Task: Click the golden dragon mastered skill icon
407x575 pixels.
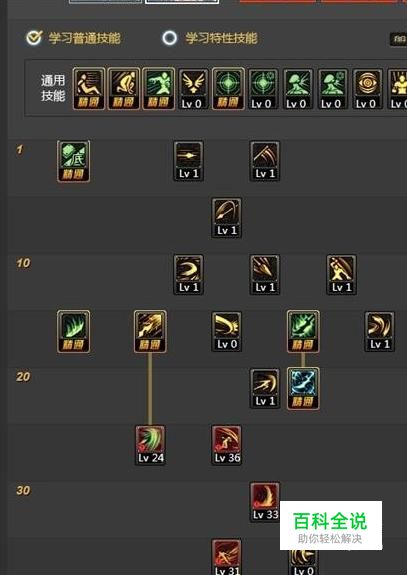Action: click(x=150, y=332)
